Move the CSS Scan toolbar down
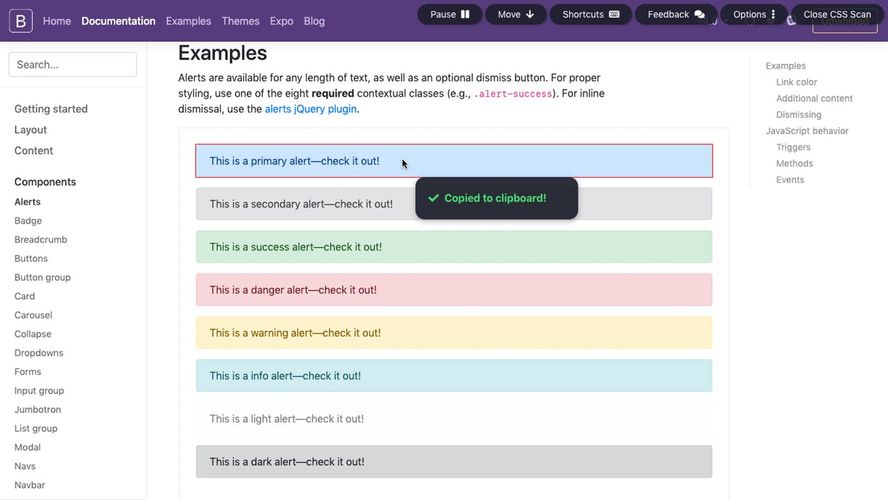 515,15
